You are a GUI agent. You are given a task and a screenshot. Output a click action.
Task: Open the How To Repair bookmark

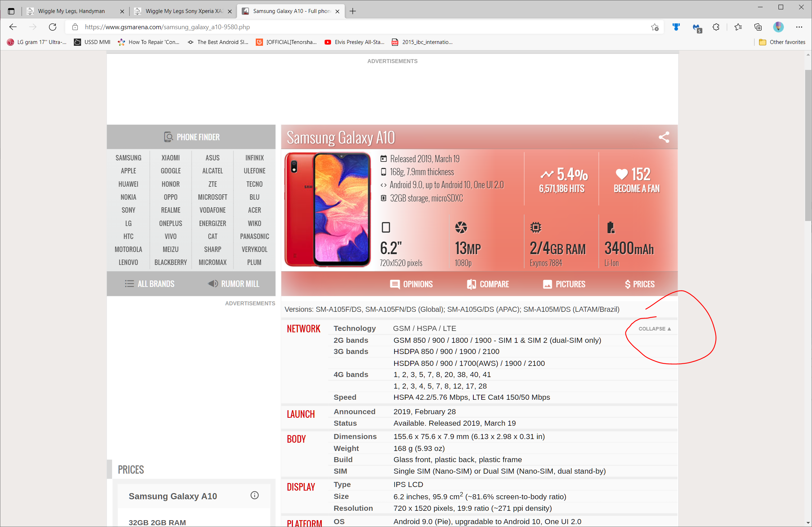(149, 42)
